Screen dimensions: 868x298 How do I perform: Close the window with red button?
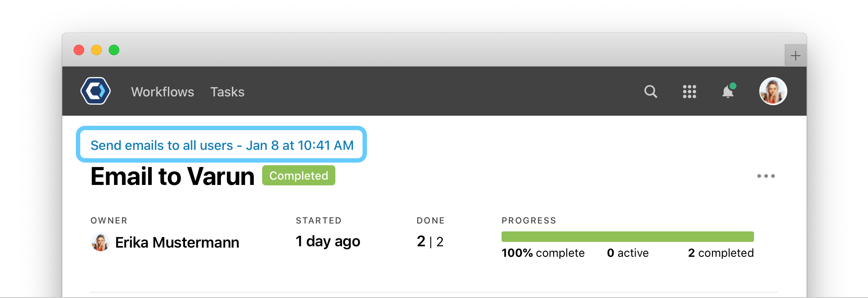coord(79,50)
